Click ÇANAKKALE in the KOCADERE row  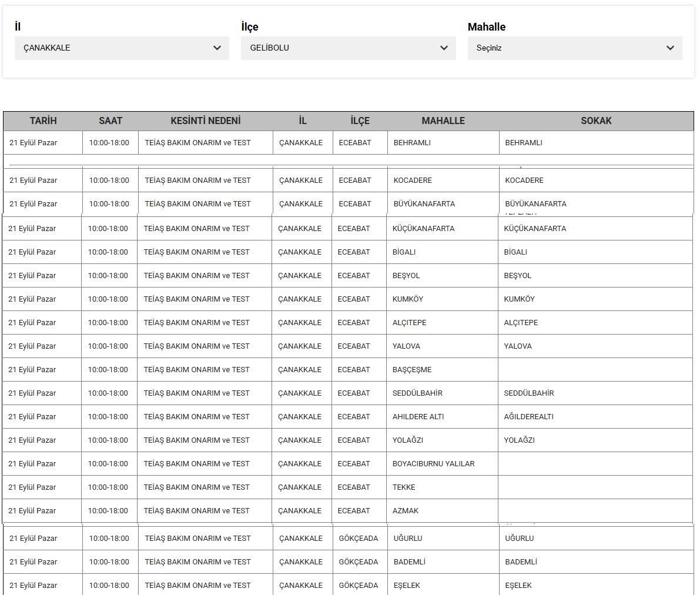301,180
